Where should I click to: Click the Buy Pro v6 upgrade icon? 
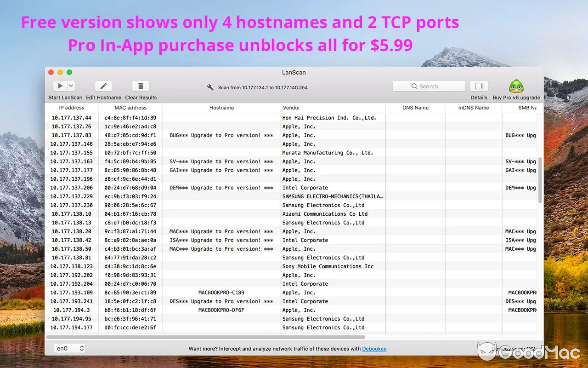click(x=516, y=86)
